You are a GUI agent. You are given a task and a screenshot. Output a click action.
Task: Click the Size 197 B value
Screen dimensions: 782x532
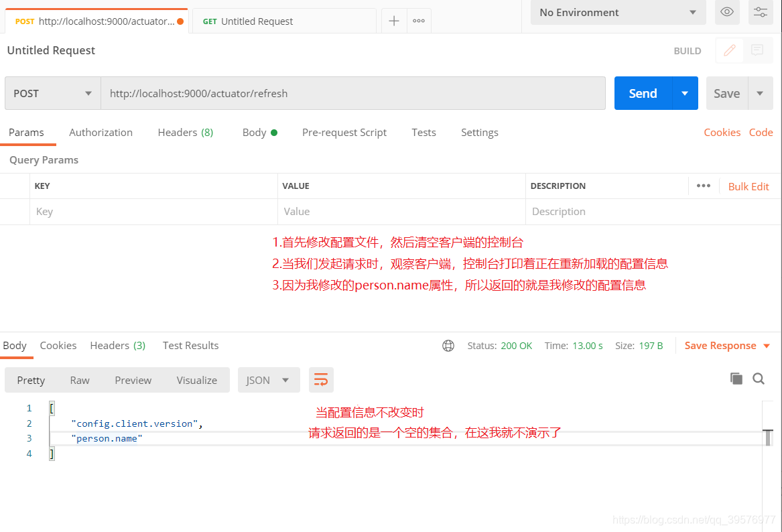pyautogui.click(x=651, y=346)
